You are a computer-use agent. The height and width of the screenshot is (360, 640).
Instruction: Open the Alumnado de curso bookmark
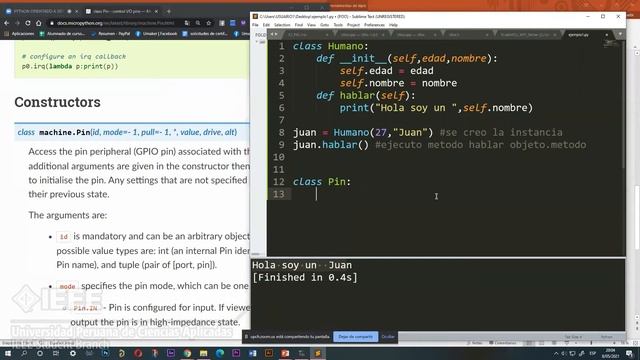pos(62,34)
